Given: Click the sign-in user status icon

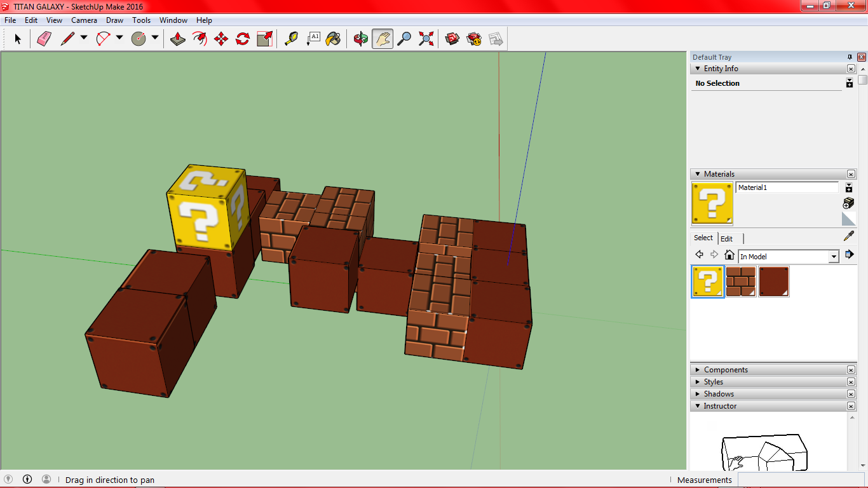Looking at the screenshot, I should coord(46,479).
